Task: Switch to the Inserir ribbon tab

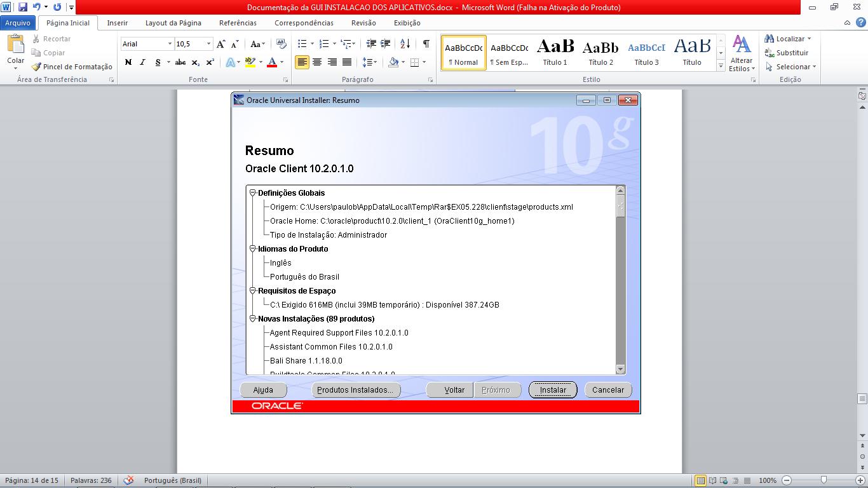Action: (118, 23)
